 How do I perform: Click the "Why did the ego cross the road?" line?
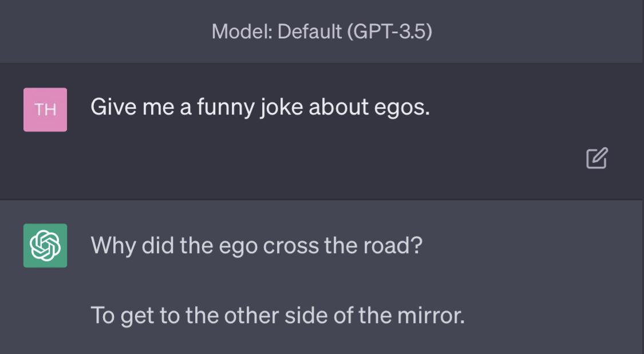click(x=256, y=246)
